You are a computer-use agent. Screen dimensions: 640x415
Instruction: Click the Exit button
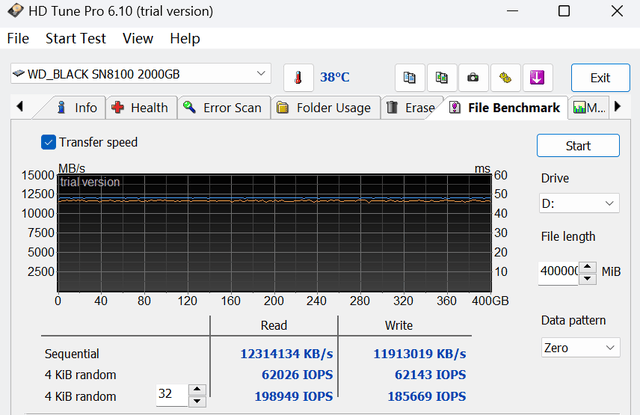pos(600,77)
